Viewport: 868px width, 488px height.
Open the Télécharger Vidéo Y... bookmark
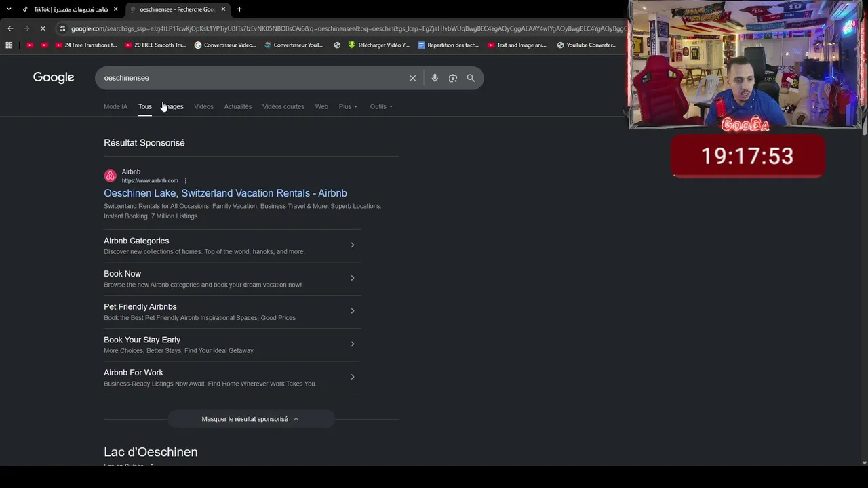379,45
